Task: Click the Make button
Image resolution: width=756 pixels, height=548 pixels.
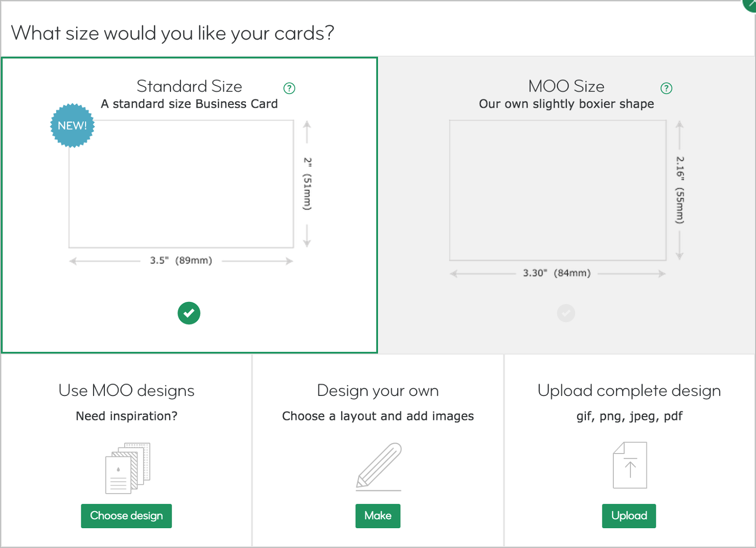Action: (x=378, y=516)
